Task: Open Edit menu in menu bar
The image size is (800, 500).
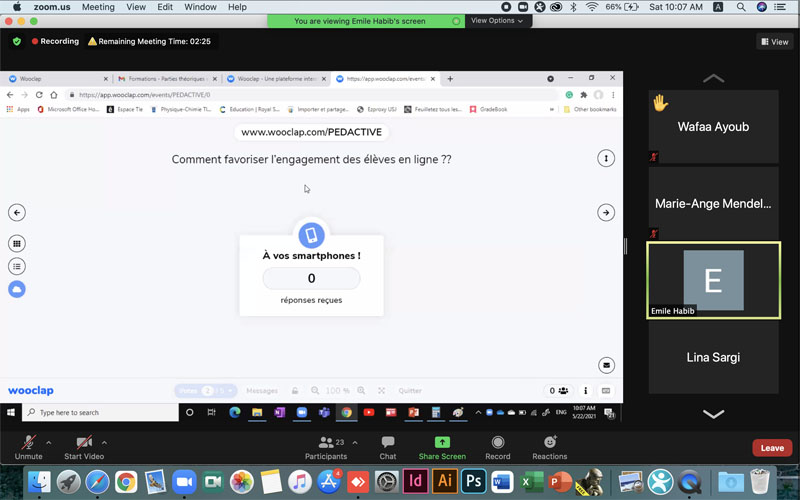Action: tap(165, 7)
